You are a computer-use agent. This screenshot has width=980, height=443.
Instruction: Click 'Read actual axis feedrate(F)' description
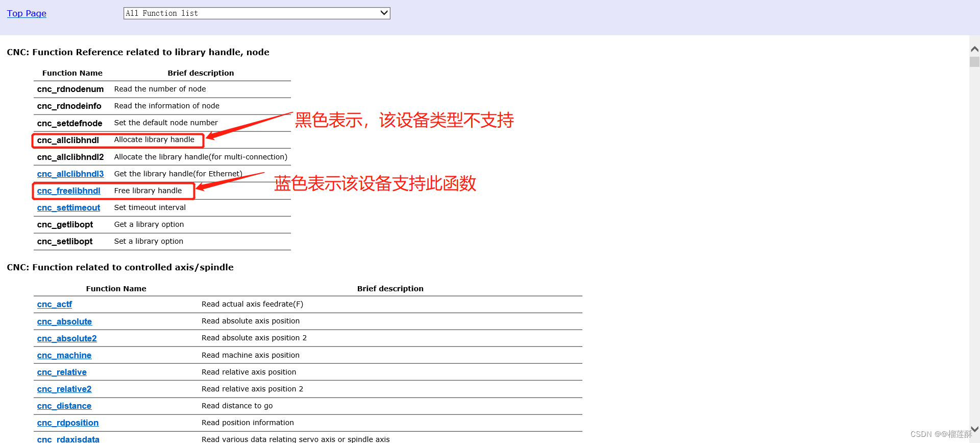tap(253, 304)
